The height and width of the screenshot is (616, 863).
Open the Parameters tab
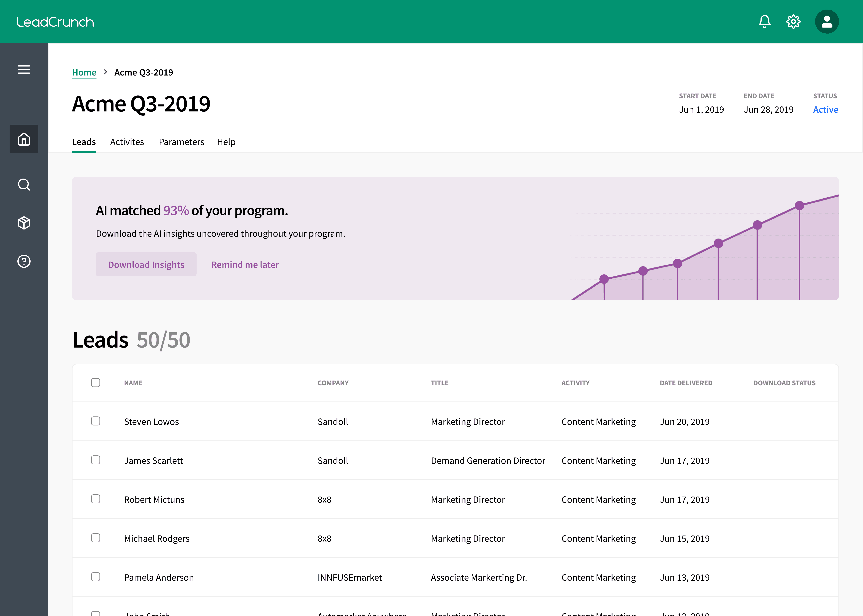tap(181, 142)
